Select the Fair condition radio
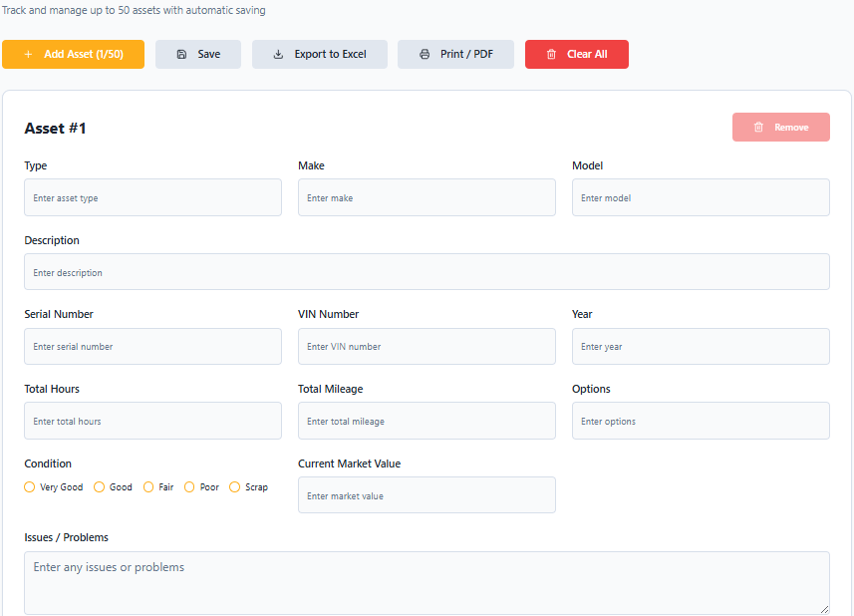Image resolution: width=854 pixels, height=616 pixels. click(148, 486)
